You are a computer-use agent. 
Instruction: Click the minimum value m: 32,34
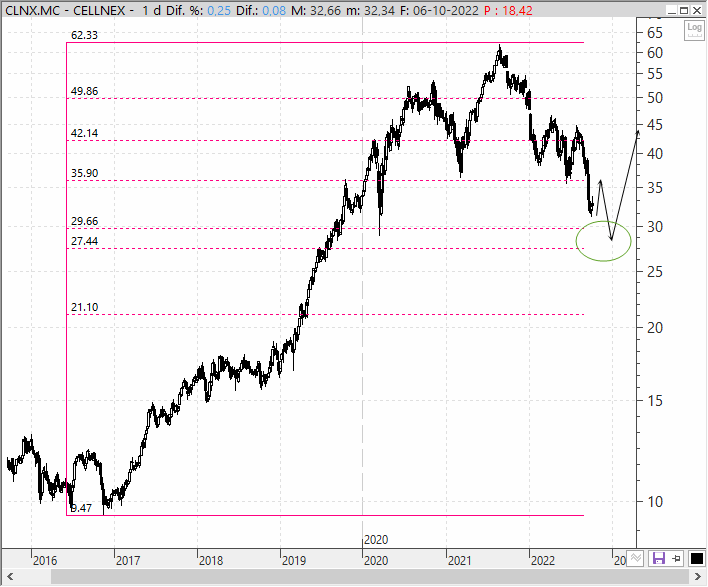(370, 10)
